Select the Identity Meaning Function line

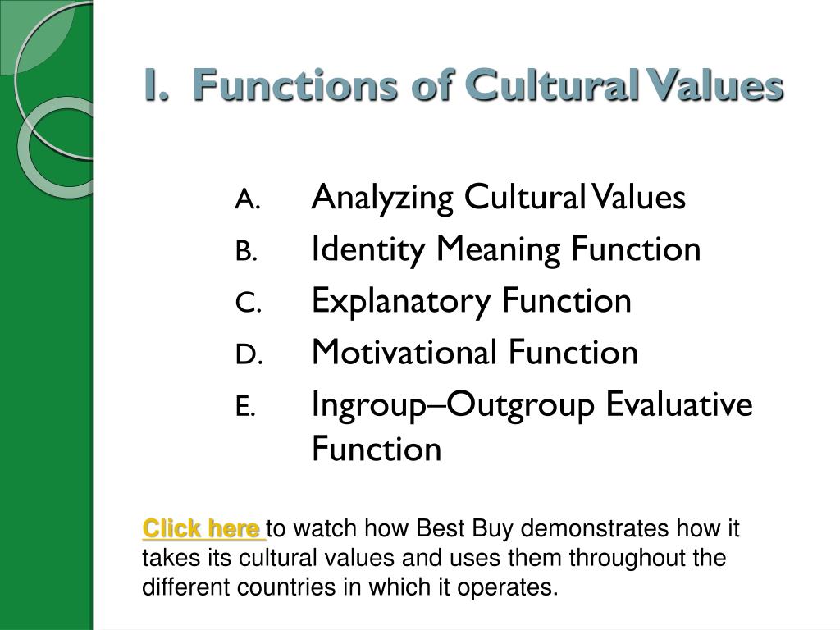click(x=505, y=249)
